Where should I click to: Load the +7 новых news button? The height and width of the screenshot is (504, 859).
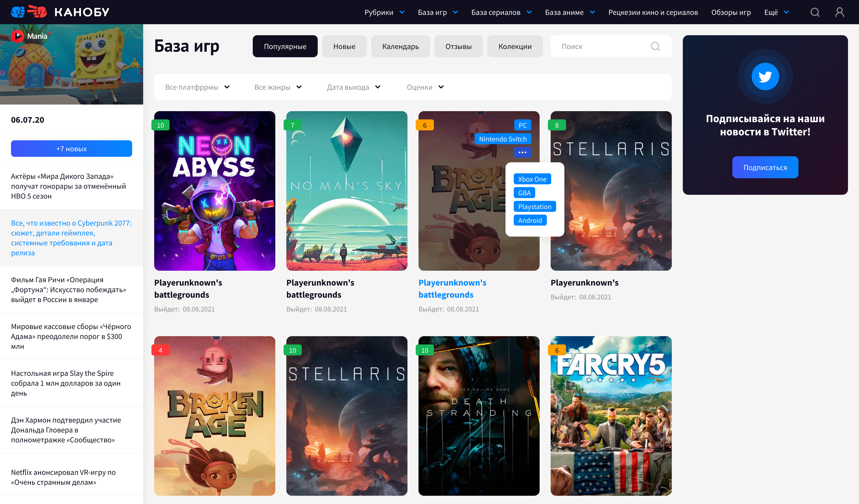coord(71,149)
